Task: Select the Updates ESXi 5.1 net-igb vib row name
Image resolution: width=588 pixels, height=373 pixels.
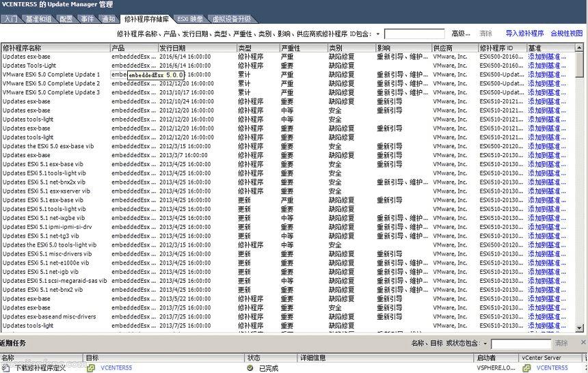Action: (40, 272)
